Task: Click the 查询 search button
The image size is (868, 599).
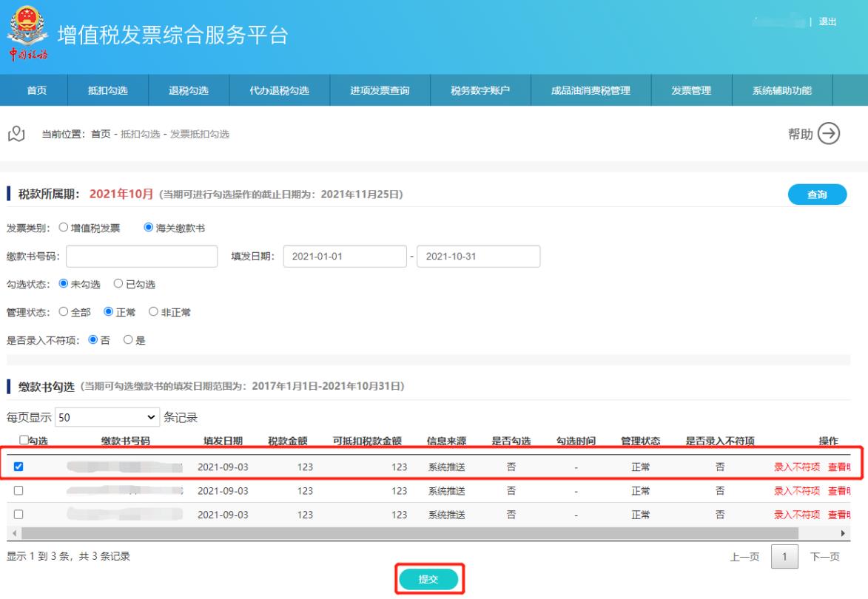Action: [817, 194]
